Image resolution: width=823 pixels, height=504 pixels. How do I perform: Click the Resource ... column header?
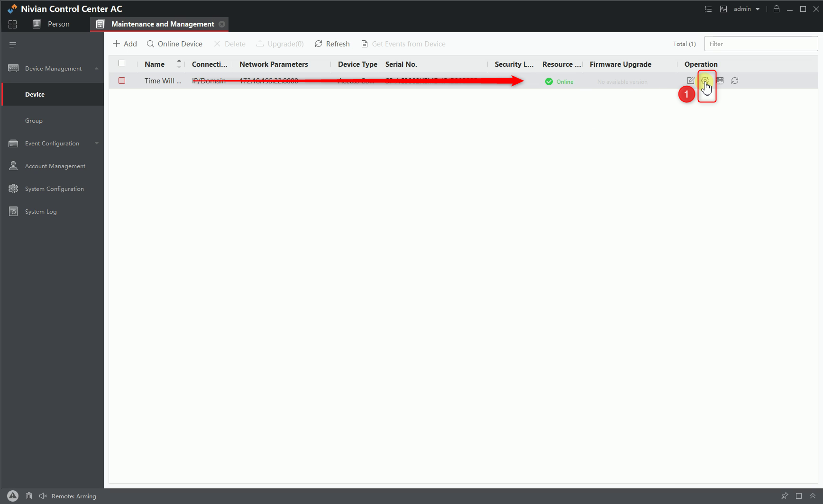[562, 64]
